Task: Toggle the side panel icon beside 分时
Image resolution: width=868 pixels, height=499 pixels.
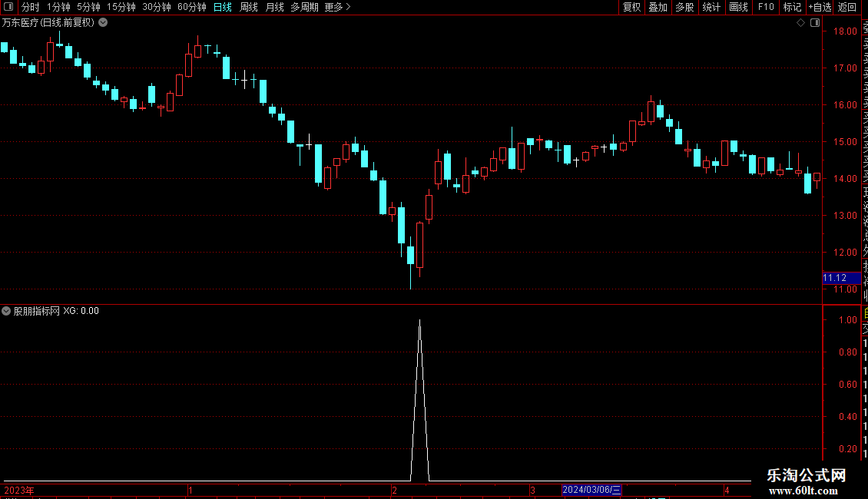Action: pos(8,7)
